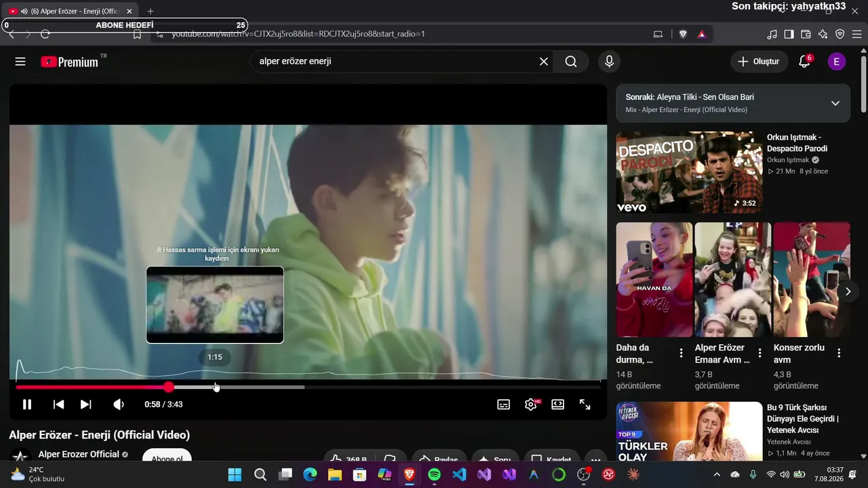Open Windows taskbar search
Viewport: 868px width, 488px height.
pos(260,474)
